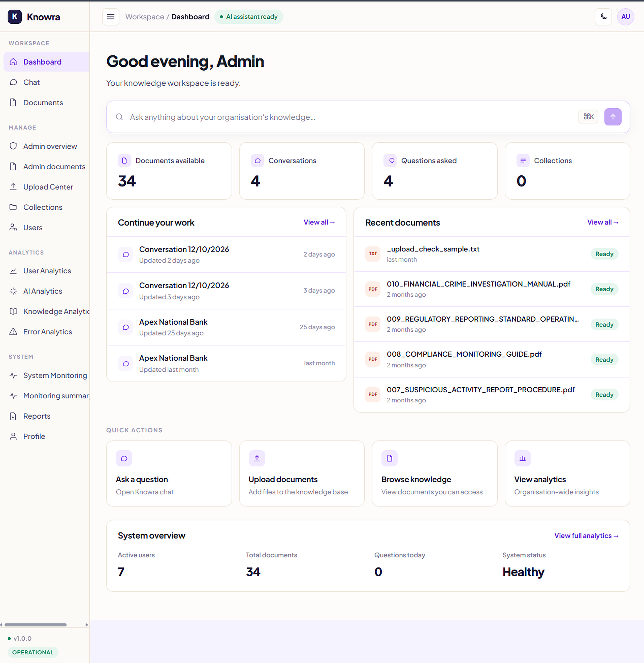Submit the query with the purple arrow button
644x663 pixels.
coord(613,117)
